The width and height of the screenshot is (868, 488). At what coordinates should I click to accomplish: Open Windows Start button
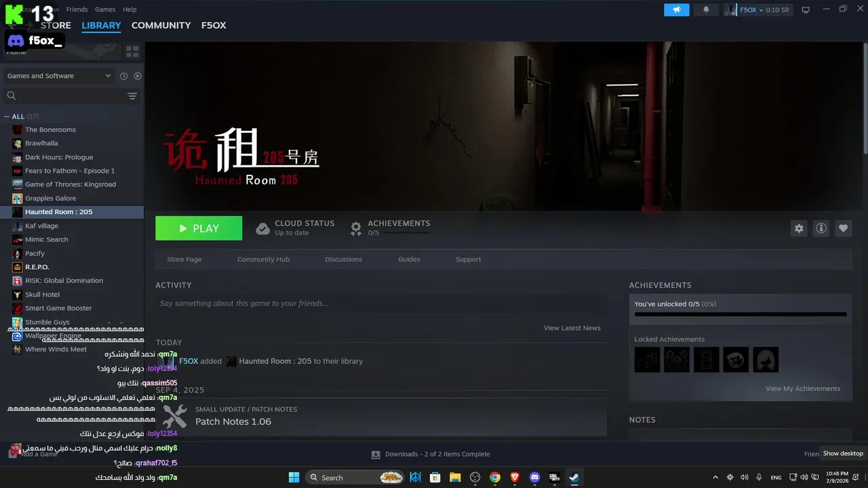click(294, 477)
